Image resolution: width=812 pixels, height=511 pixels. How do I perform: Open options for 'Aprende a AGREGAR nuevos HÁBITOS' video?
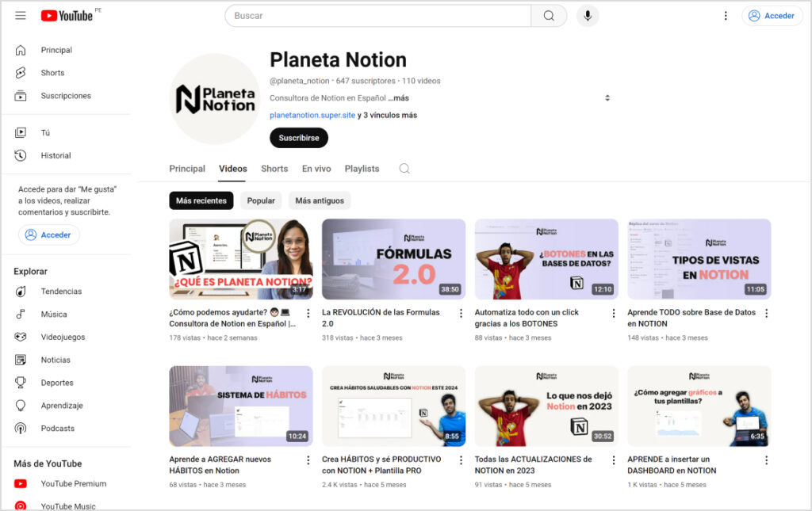308,460
